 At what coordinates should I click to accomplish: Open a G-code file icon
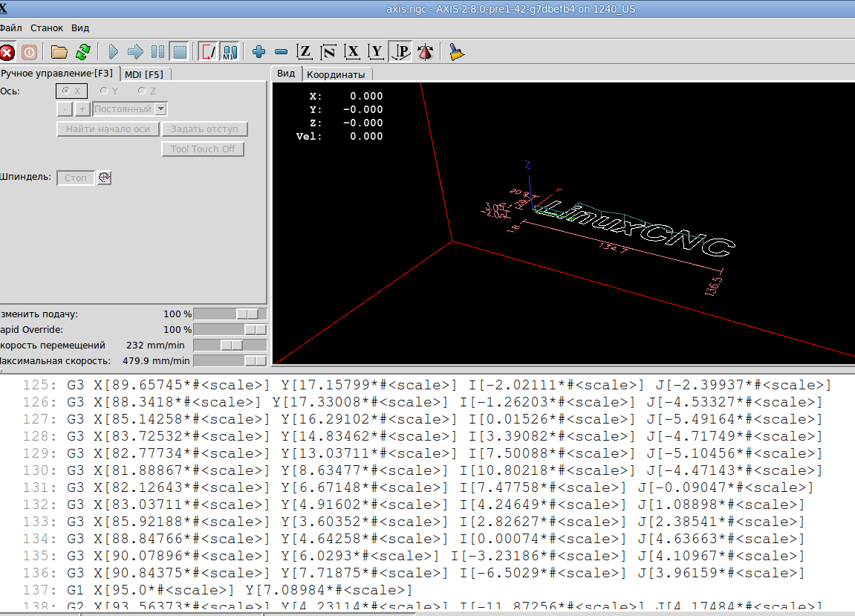(x=59, y=52)
